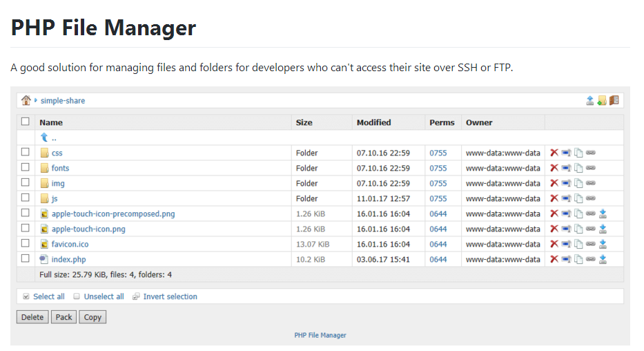Check the box for the css folder
This screenshot has height=351, width=644.
tap(26, 152)
